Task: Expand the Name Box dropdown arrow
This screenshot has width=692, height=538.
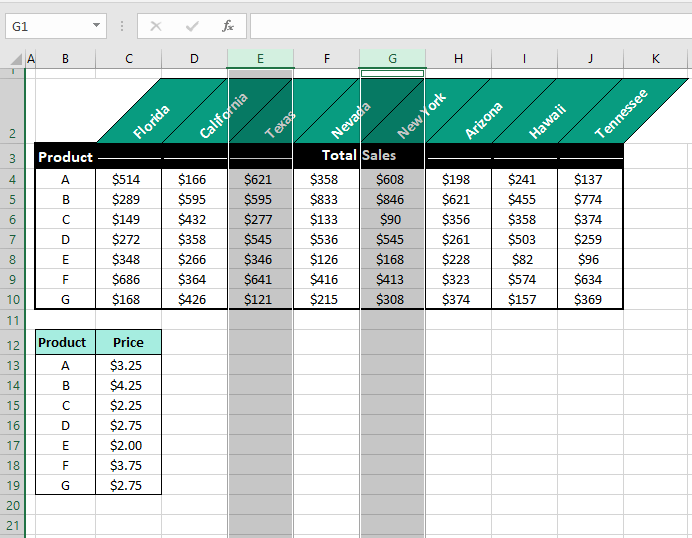Action: pos(96,26)
